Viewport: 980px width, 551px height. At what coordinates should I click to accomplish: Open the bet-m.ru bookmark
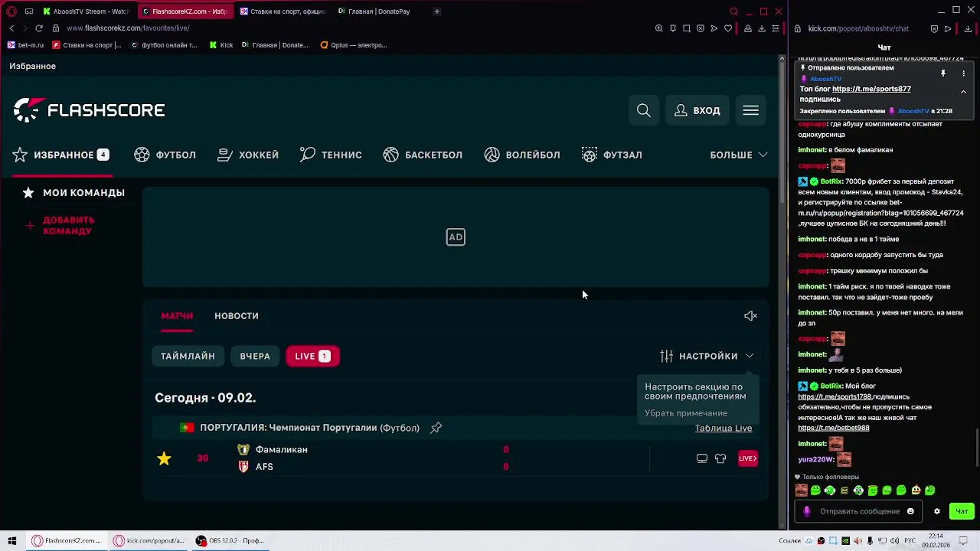(x=26, y=45)
